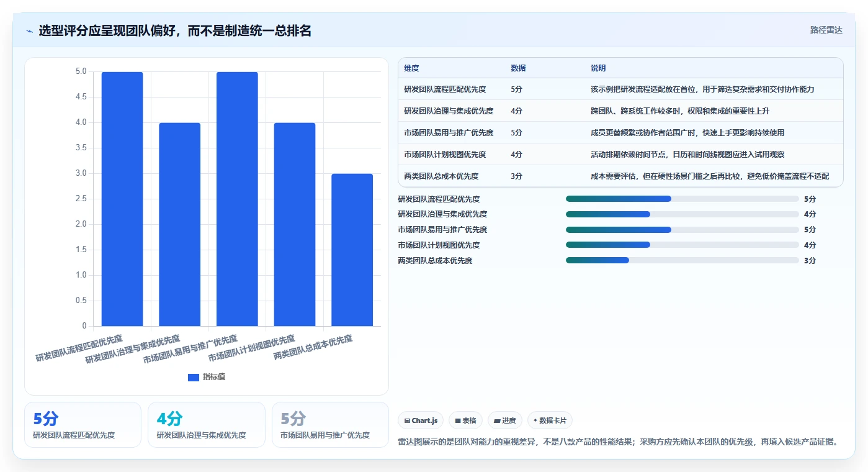Select the 两类团队总成本优先度 bar in chart
The image size is (868, 472).
click(352, 250)
